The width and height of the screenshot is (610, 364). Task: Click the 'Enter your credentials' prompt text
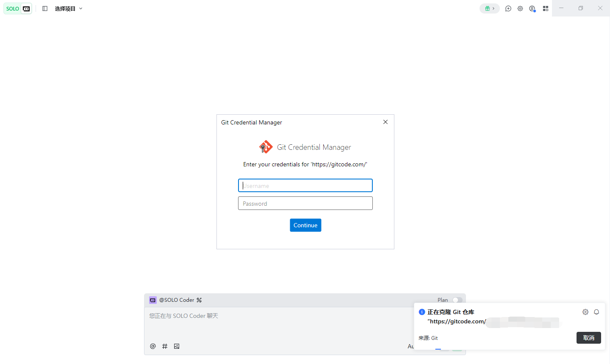click(x=305, y=164)
